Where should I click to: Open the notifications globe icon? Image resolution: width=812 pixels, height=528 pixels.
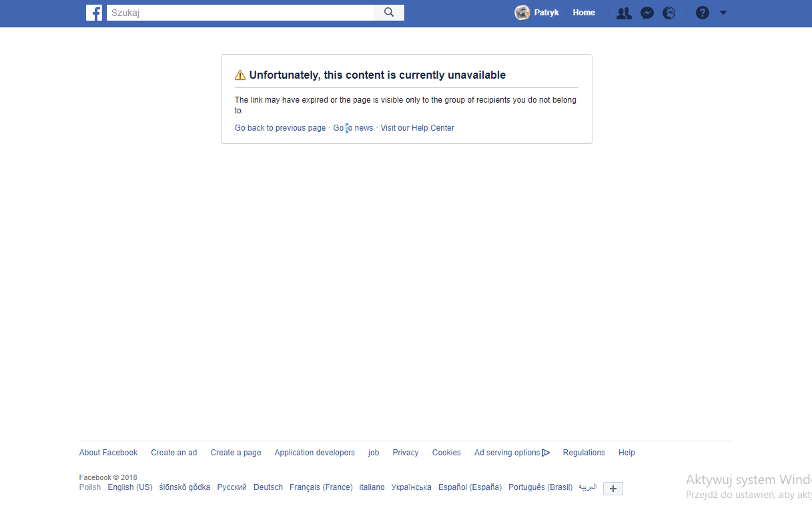click(x=669, y=13)
